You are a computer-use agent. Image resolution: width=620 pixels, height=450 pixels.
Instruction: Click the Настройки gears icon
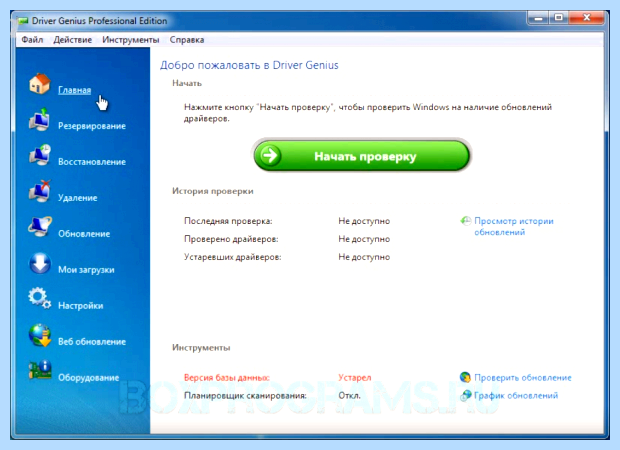[x=40, y=299]
